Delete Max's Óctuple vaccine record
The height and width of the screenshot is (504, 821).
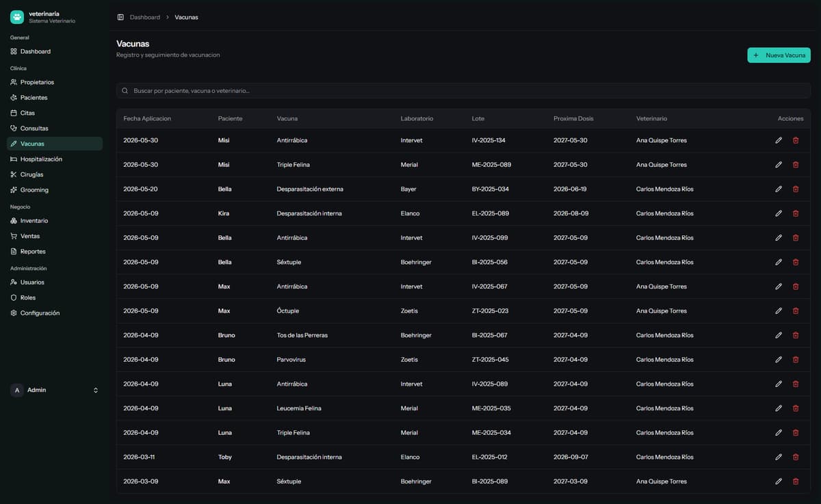click(795, 310)
